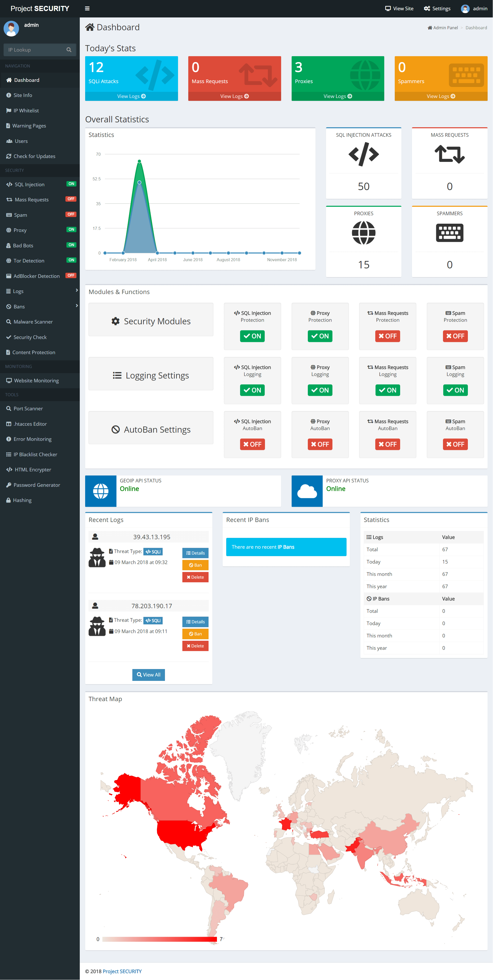The height and width of the screenshot is (980, 493).
Task: Open Settings from the top bar
Action: pyautogui.click(x=437, y=8)
